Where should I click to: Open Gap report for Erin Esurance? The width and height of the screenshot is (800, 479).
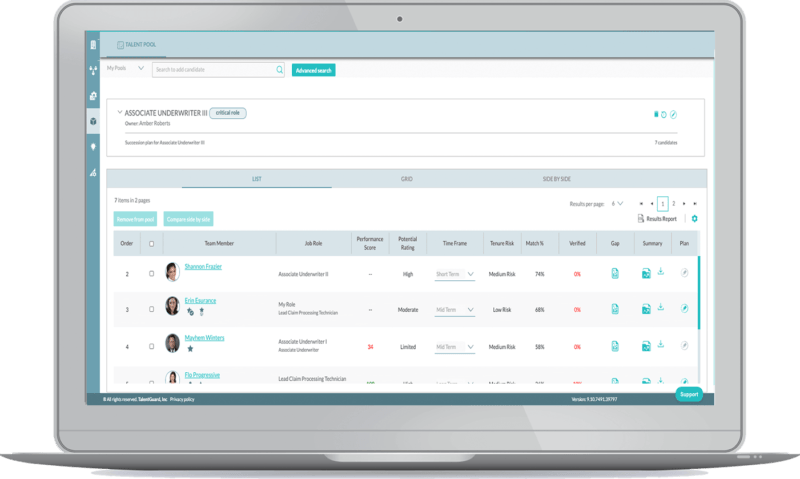click(615, 309)
